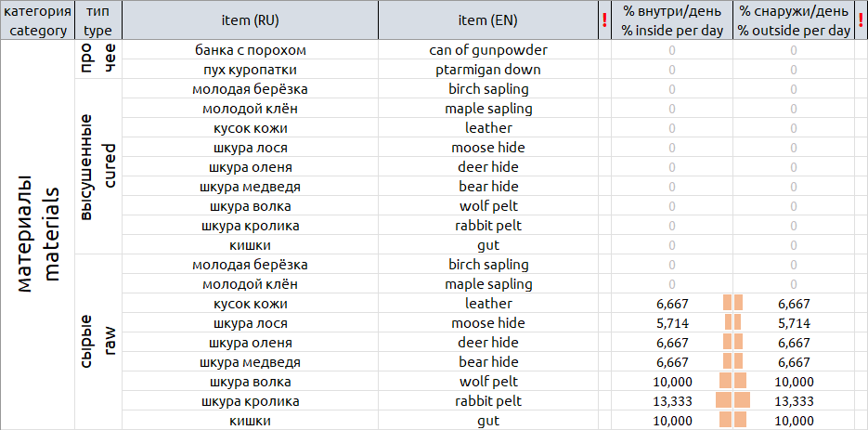Click the 'высушенные cured' type cell
This screenshot has width=868, height=430.
(x=97, y=167)
